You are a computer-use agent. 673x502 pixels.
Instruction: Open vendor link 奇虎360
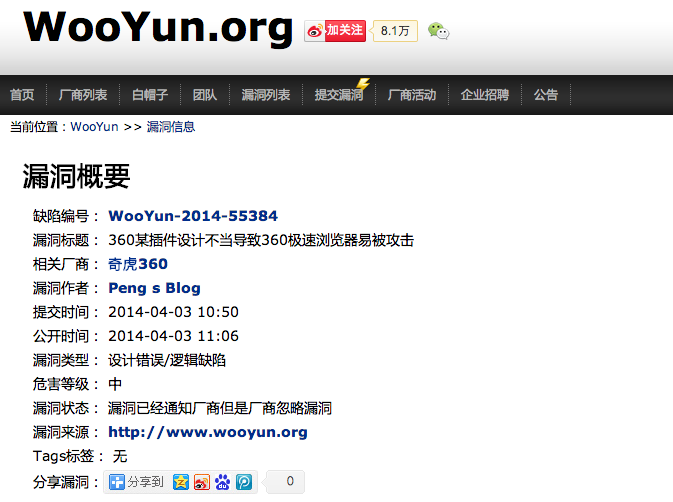(x=138, y=264)
